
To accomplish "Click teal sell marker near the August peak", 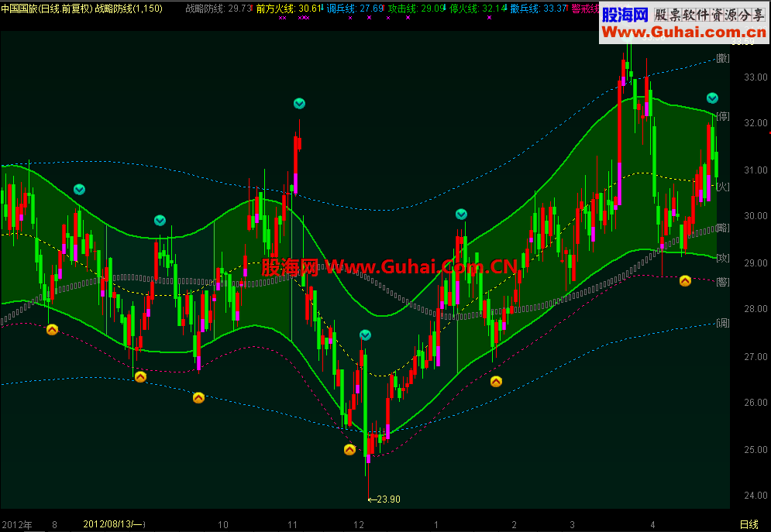I will coord(79,189).
